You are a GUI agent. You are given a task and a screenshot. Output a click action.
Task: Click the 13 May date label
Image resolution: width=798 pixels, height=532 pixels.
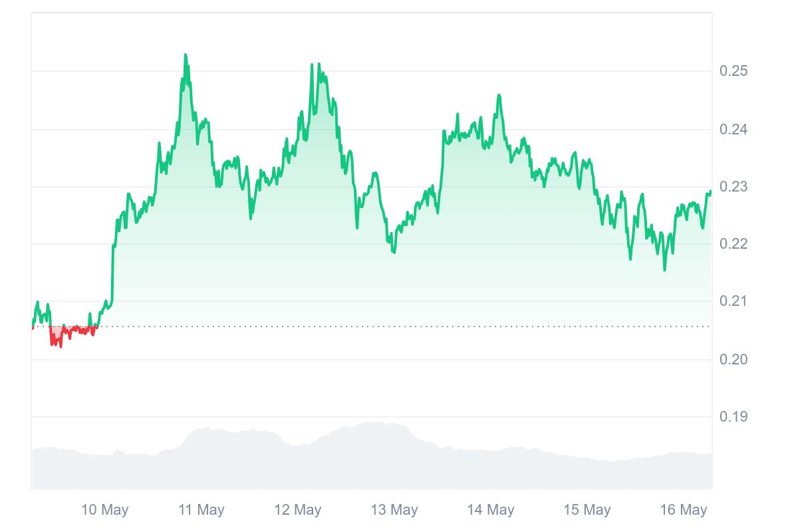coord(394,510)
